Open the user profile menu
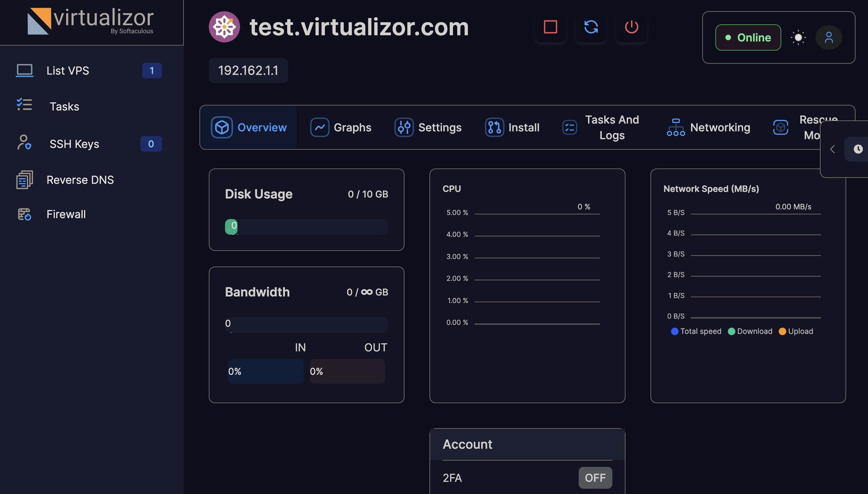This screenshot has width=868, height=494. click(x=829, y=37)
